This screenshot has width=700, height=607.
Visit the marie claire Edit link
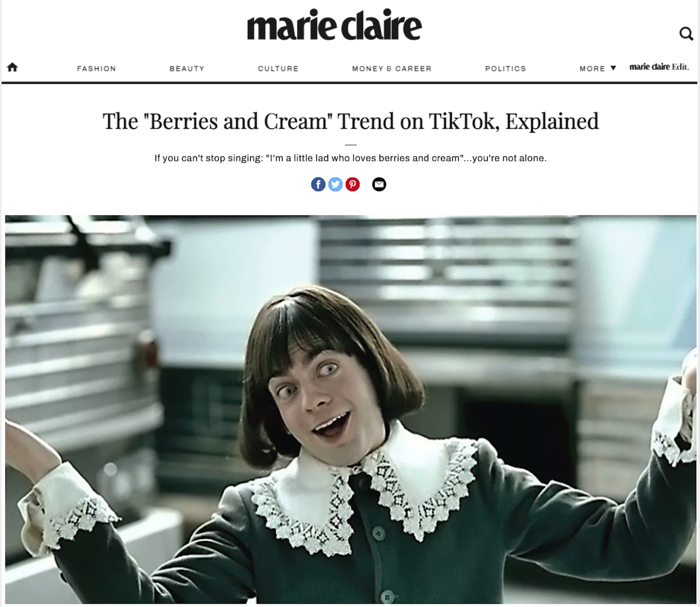659,67
